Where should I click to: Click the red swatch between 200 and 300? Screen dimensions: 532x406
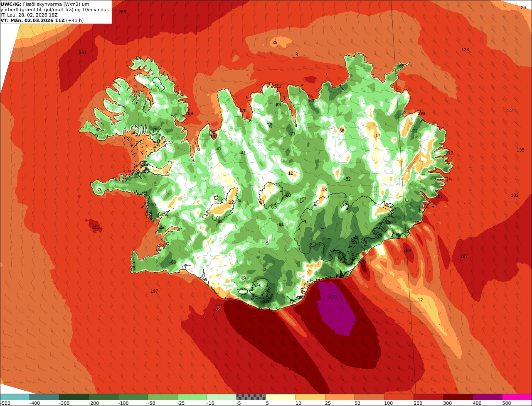tap(428, 397)
